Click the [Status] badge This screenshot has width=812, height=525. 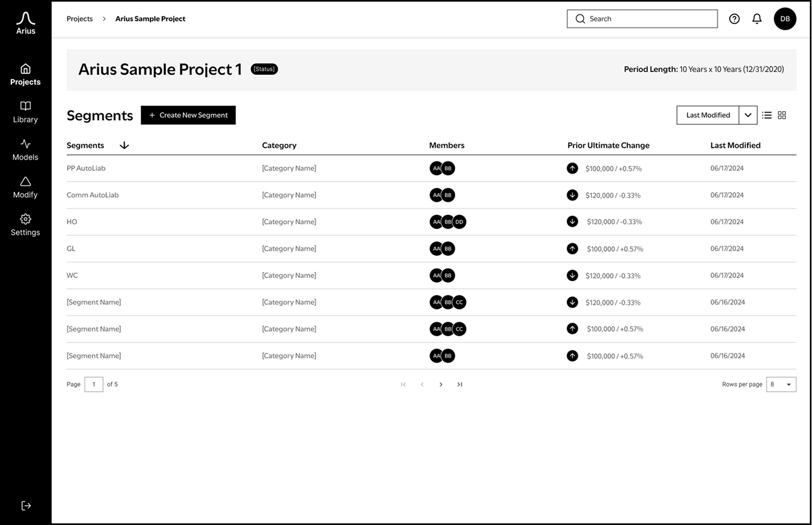[264, 69]
